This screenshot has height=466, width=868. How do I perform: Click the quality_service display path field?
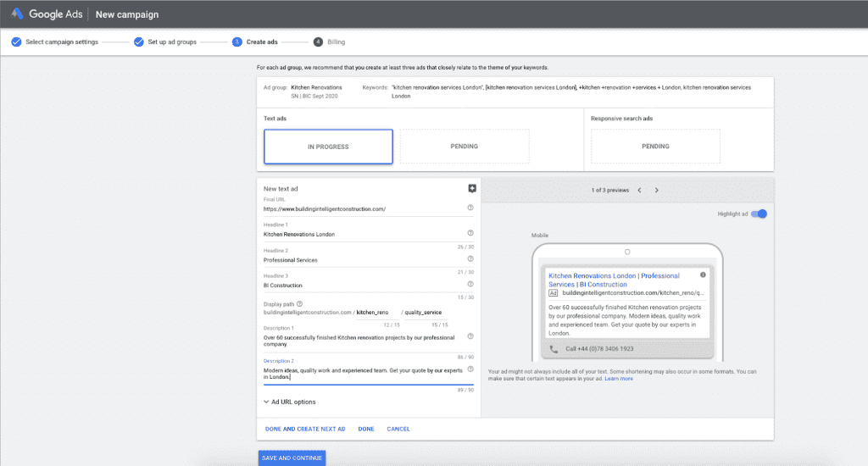pyautogui.click(x=426, y=313)
